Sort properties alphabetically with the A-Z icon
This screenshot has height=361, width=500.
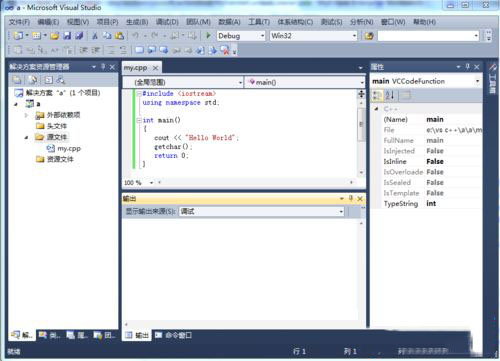[x=390, y=96]
